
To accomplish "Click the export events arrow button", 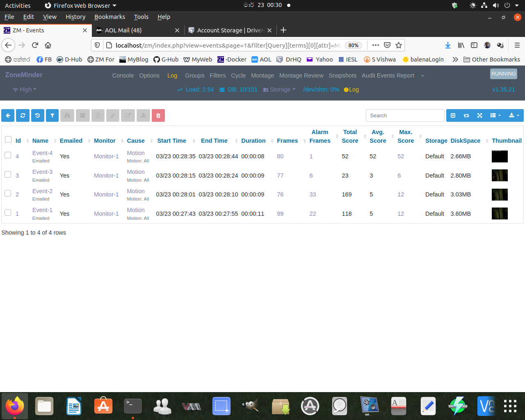I will pos(128,116).
